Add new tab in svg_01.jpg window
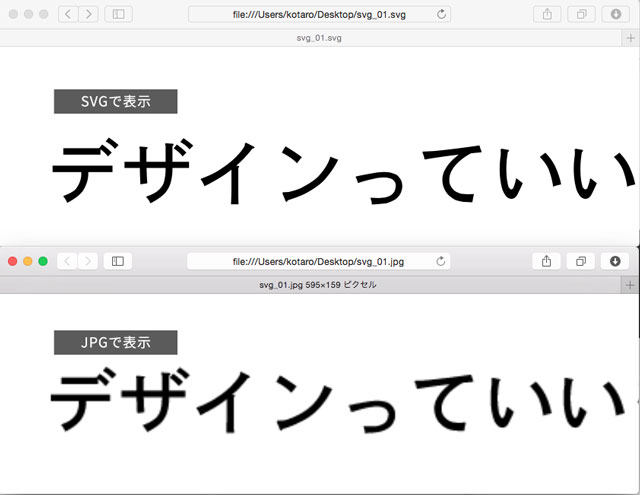640x495 pixels. click(x=630, y=285)
